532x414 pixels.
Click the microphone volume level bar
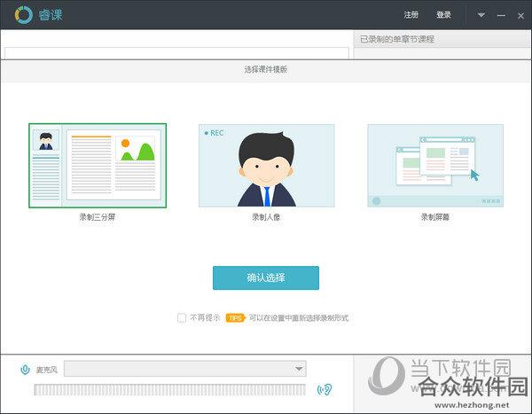pos(169,390)
